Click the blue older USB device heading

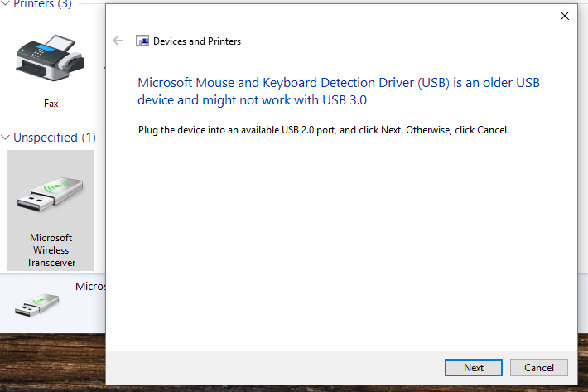coord(338,91)
